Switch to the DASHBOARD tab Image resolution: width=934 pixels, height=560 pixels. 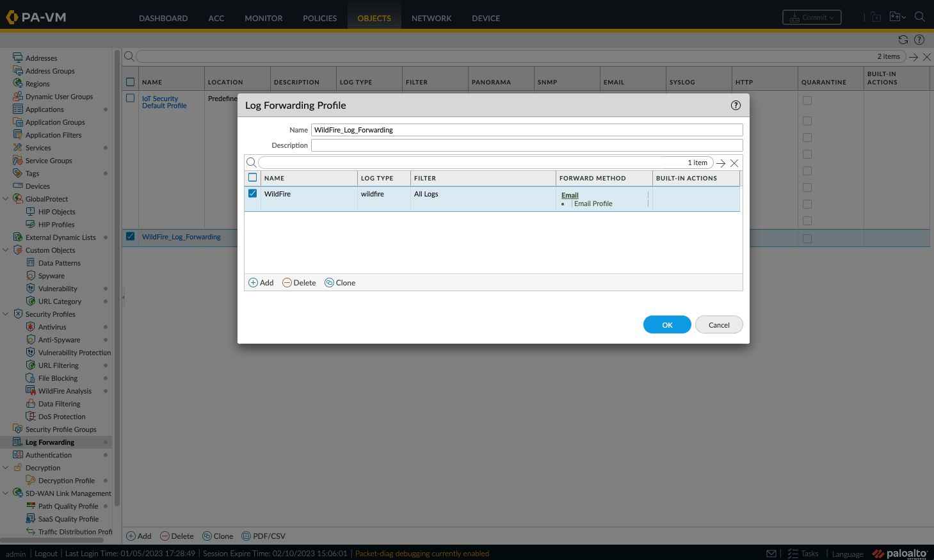pyautogui.click(x=163, y=18)
